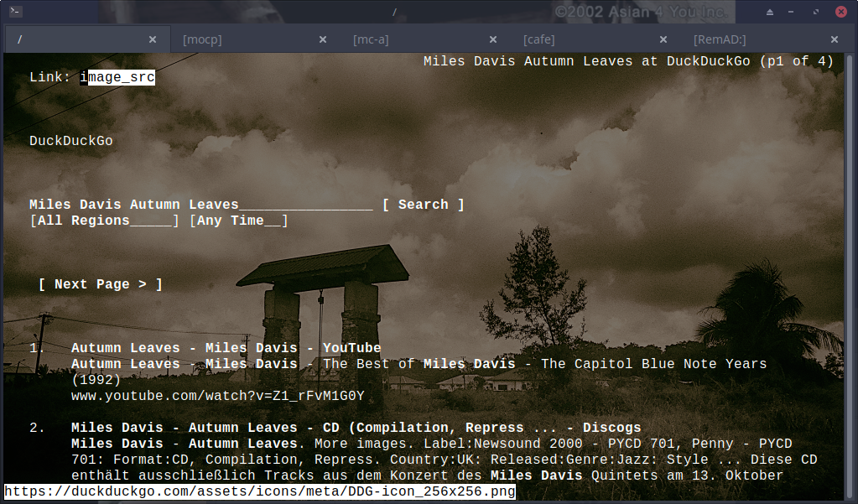Click the terminal vertical scrollbar

850,277
